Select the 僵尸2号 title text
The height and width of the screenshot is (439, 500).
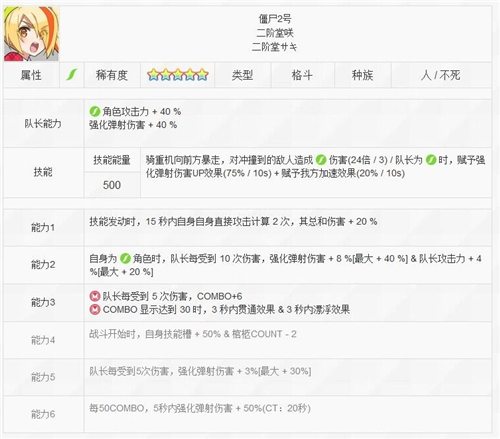(x=275, y=19)
